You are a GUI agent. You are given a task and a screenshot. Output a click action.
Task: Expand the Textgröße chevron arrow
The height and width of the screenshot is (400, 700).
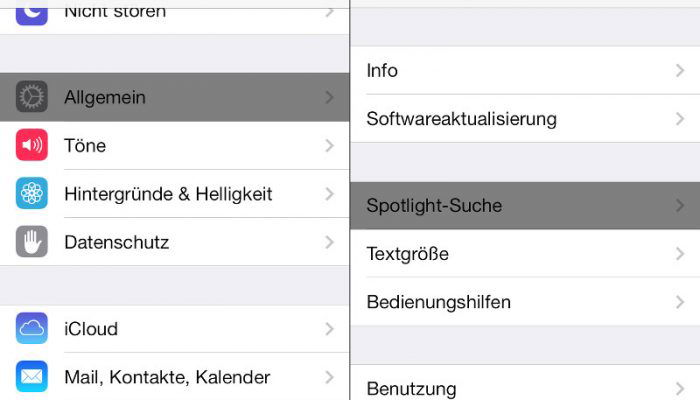tap(680, 254)
